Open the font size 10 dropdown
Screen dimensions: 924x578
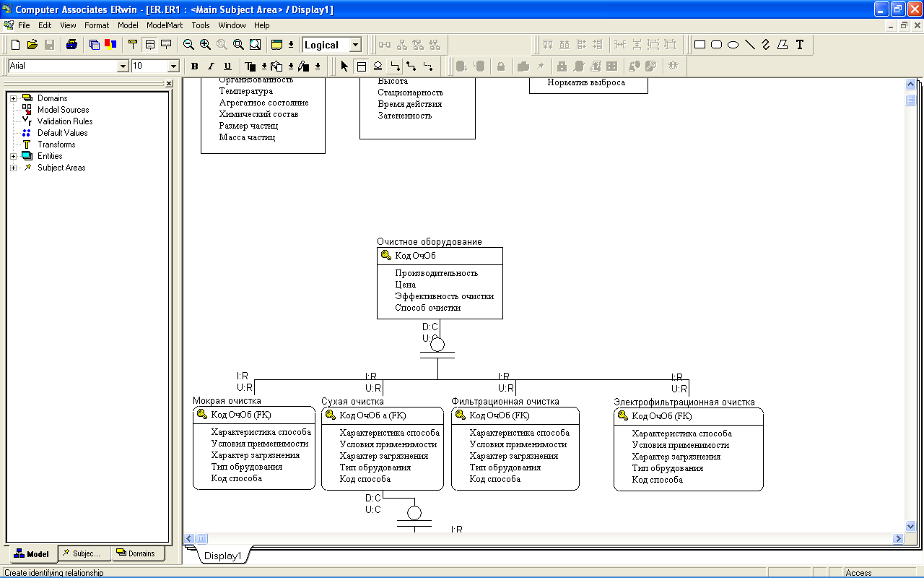[173, 66]
